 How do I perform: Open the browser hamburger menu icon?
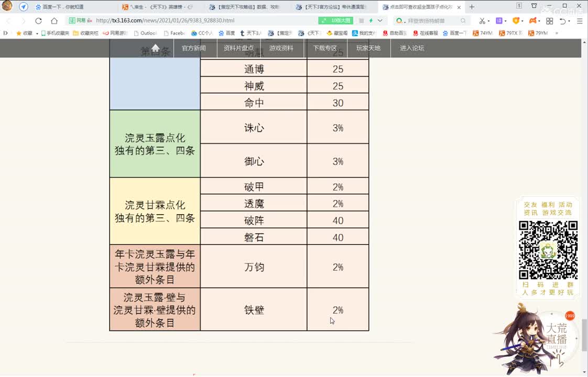coord(579,20)
